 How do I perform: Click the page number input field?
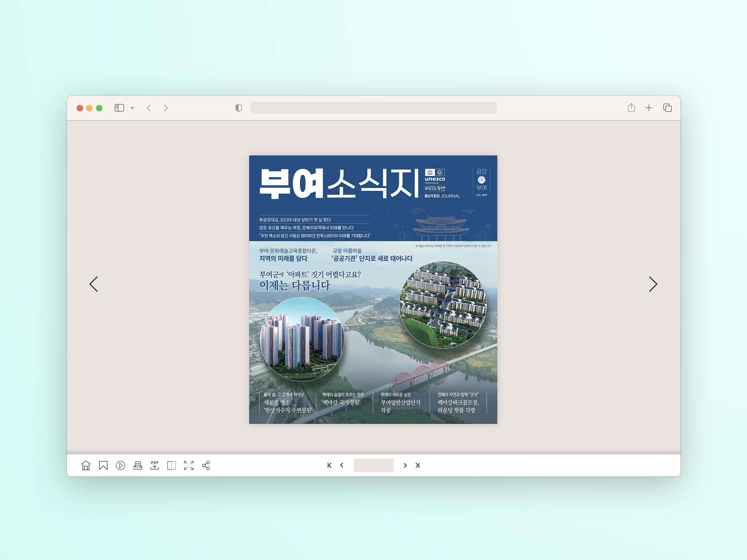tap(374, 465)
